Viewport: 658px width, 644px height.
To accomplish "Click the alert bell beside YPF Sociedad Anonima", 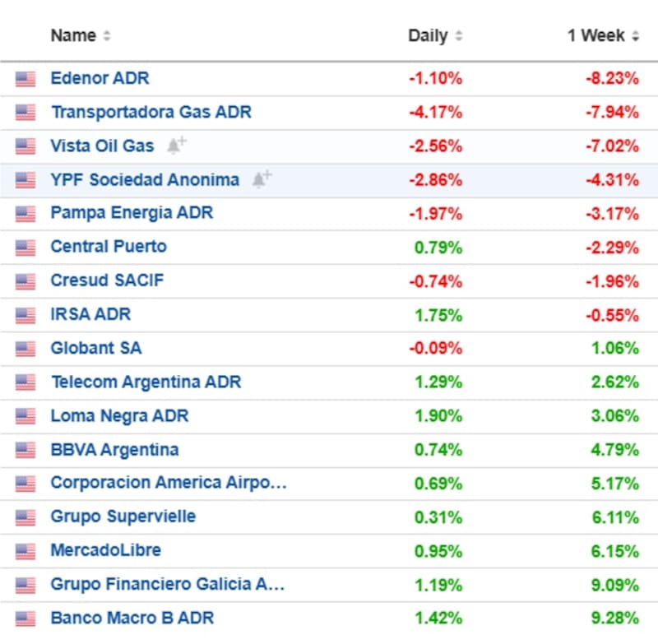I will point(262,179).
